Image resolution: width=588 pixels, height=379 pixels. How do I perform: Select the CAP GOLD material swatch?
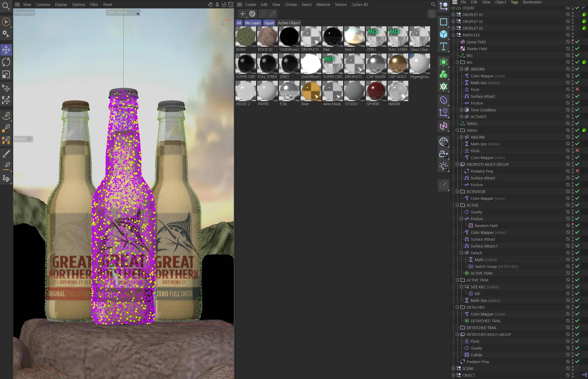tap(398, 64)
